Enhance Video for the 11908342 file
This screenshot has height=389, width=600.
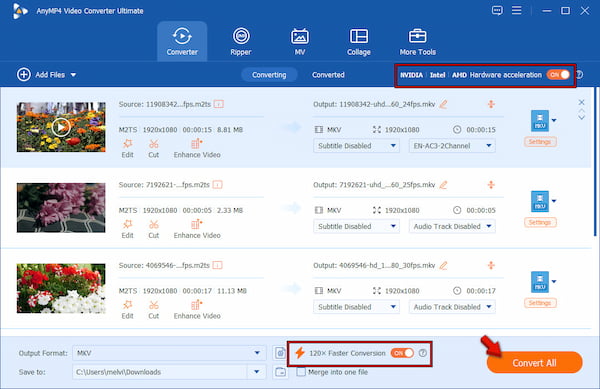pos(197,148)
